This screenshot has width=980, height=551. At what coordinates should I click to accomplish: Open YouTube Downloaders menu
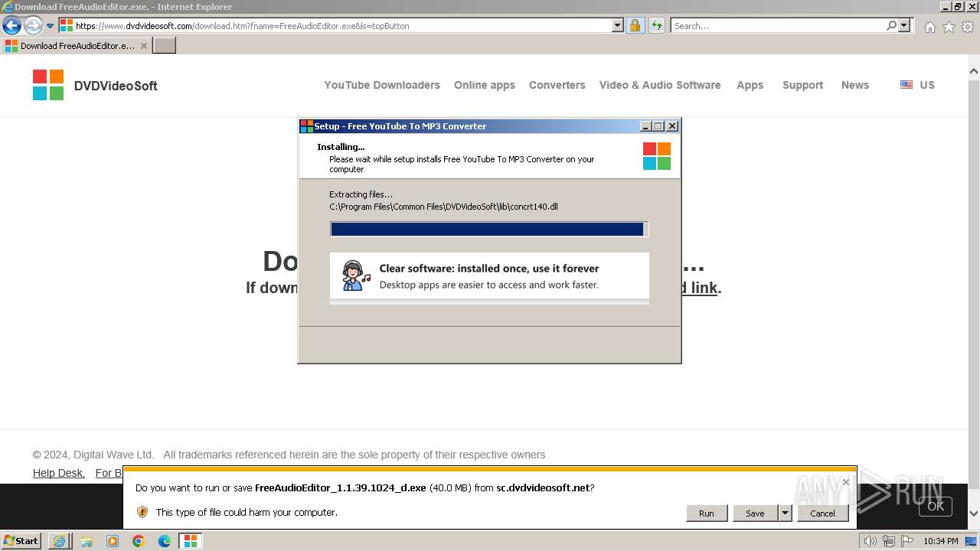click(382, 85)
